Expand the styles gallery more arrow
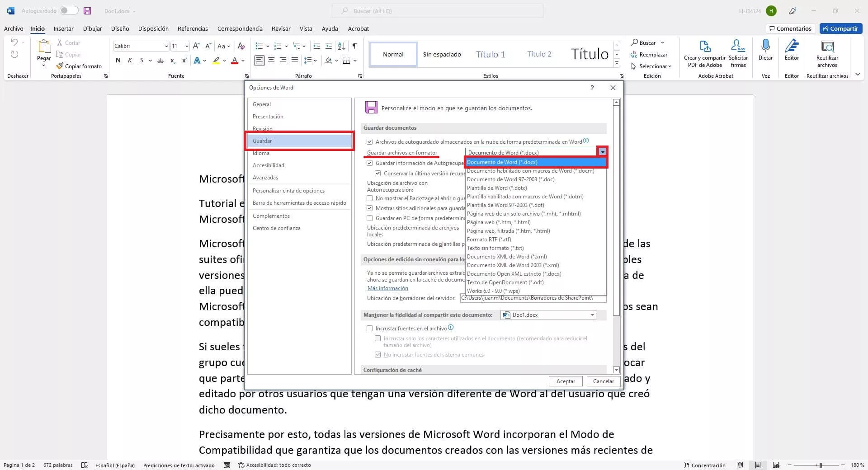Image resolution: width=868 pixels, height=470 pixels. (x=617, y=63)
